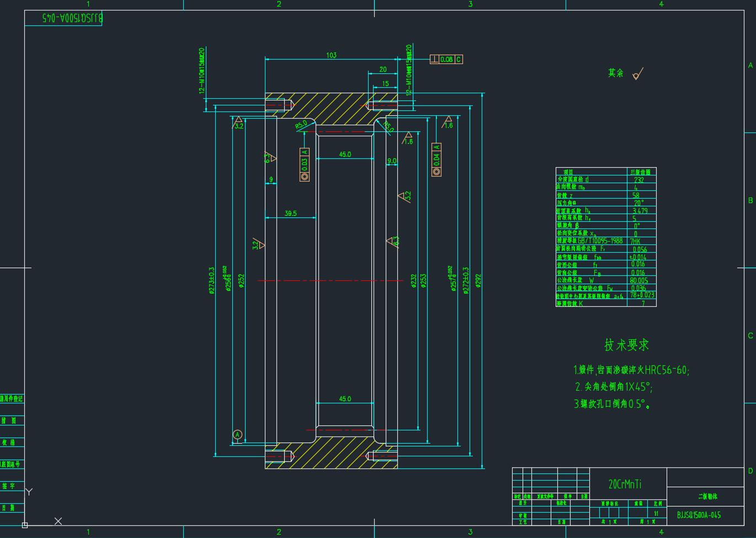Image resolution: width=756 pixels, height=538 pixels.
Task: Select the 技术要求 heading text
Action: point(626,345)
